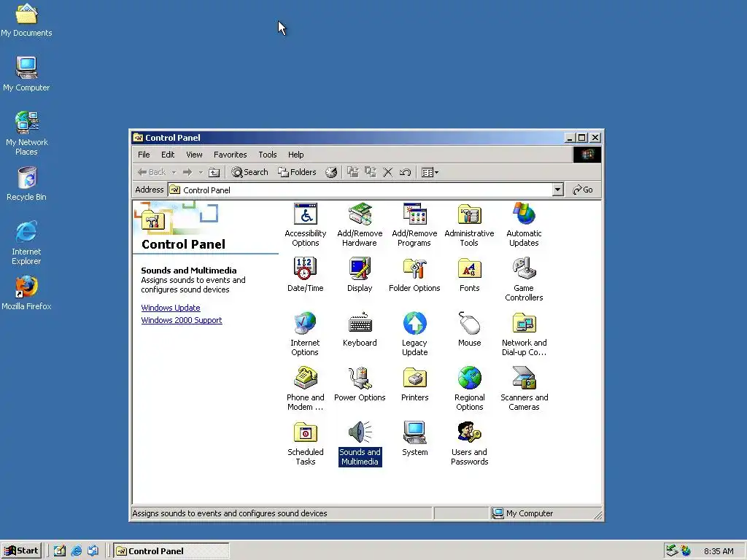Image resolution: width=747 pixels, height=560 pixels.
Task: Select Internet Options icon
Action: [305, 334]
